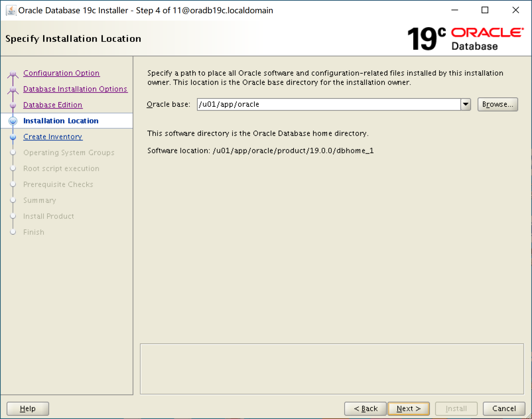
Task: Click the empty message area at bottom
Action: [332, 369]
